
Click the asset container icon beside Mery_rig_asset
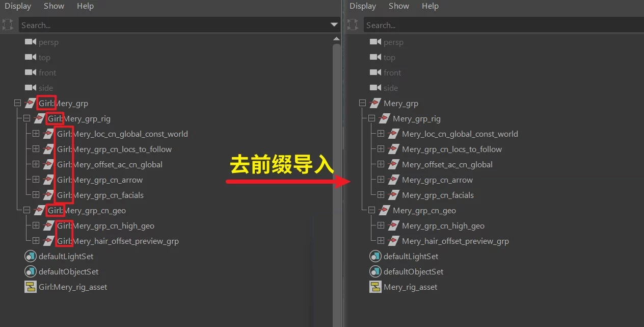pyautogui.click(x=375, y=287)
